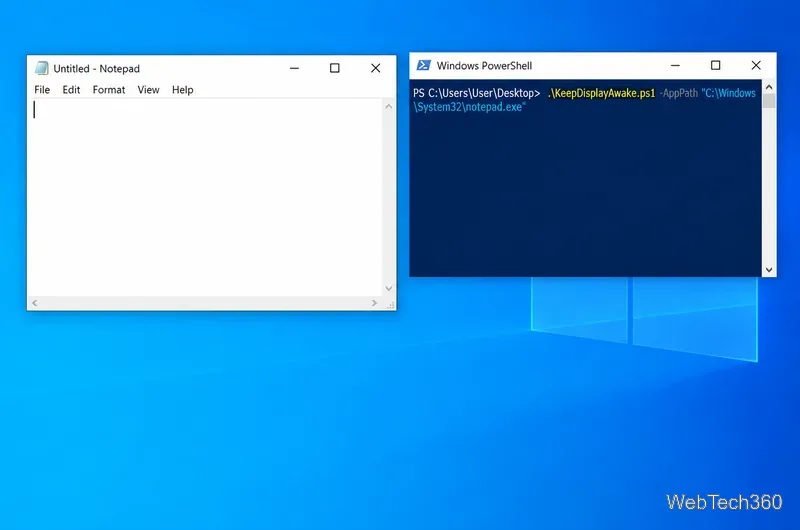Click the PowerShell scrollbar thumb
800x530 pixels.
pos(769,100)
